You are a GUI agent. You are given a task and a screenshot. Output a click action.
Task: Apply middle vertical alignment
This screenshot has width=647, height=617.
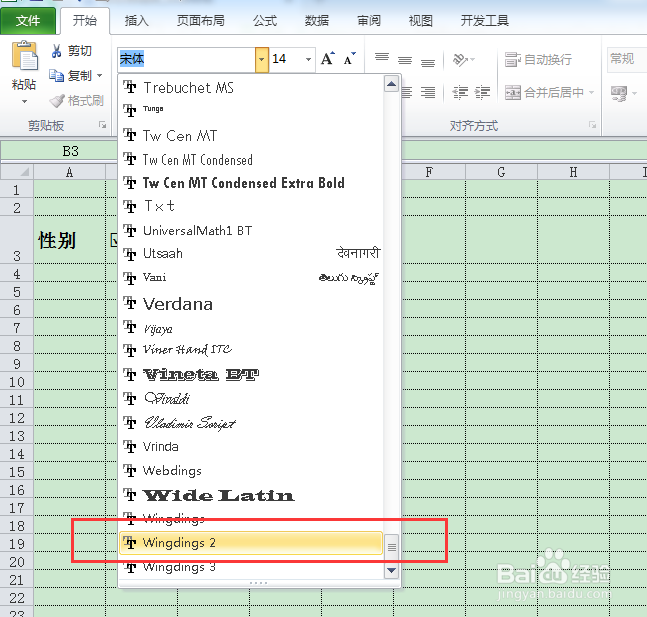pyautogui.click(x=405, y=59)
